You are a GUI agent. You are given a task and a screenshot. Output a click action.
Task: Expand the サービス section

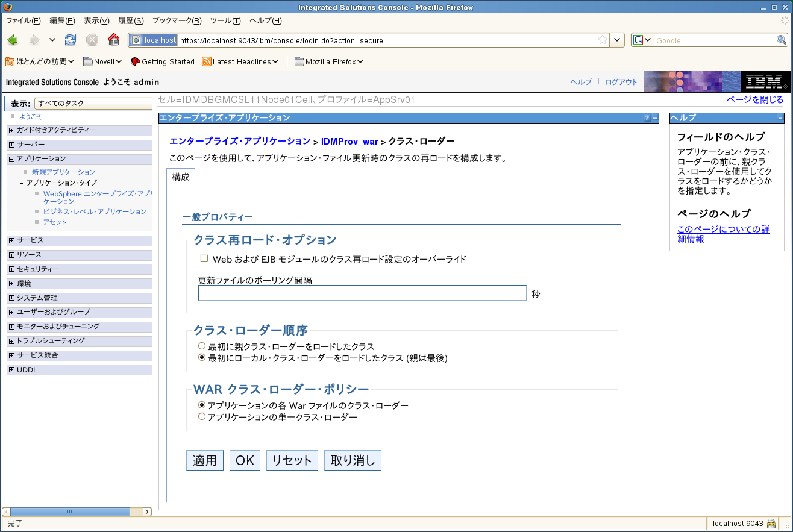[x=11, y=240]
